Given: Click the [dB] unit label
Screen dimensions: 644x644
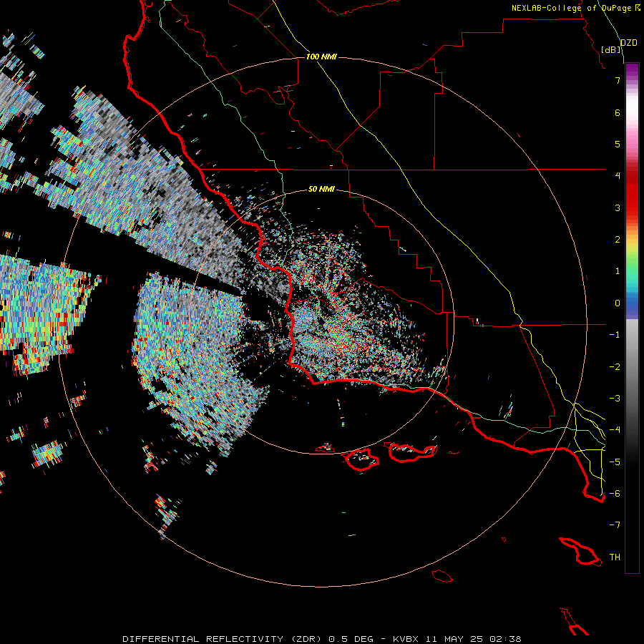Looking at the screenshot, I should pos(611,49).
